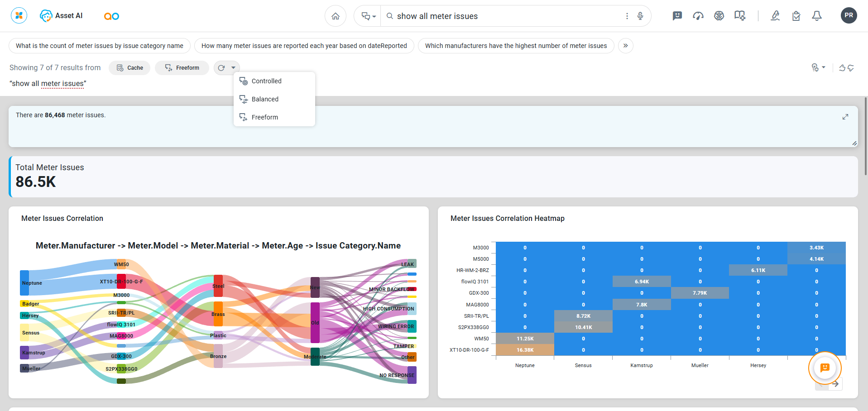Screen dimensions: 868x411
Task: Click the clipboard checklist icon in header
Action: coord(796,16)
